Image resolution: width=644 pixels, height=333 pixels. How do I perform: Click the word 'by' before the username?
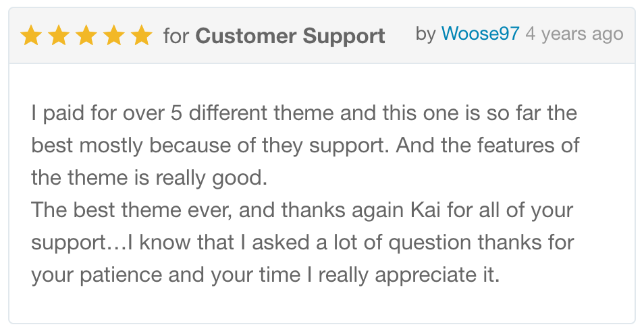pyautogui.click(x=425, y=34)
